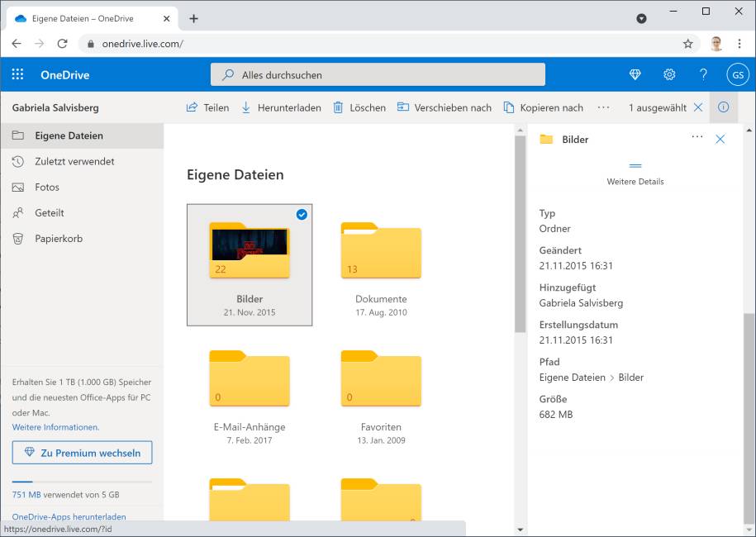Open the 'Weitere Informationen' link

[x=55, y=427]
